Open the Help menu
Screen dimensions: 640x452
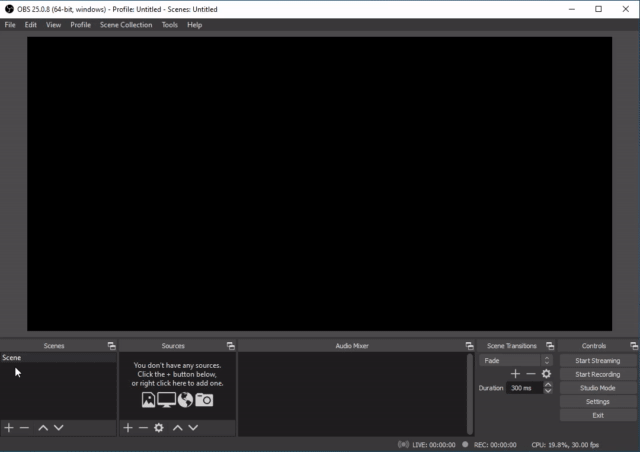pos(195,25)
